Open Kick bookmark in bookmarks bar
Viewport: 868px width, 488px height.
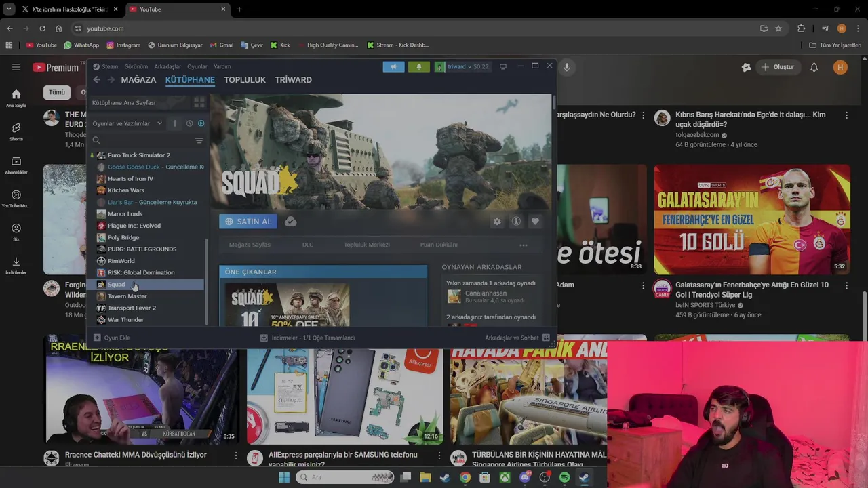[x=280, y=45]
